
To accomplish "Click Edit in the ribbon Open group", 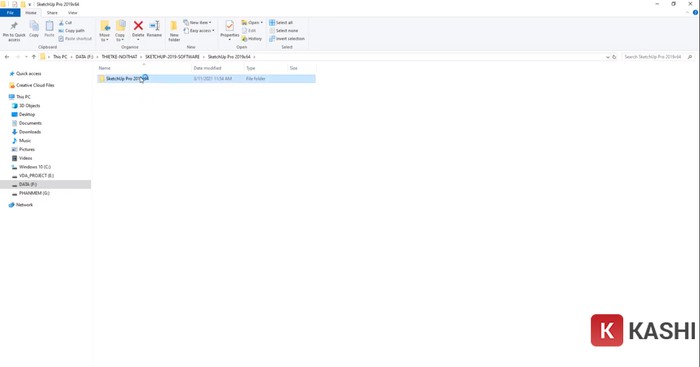I will point(249,31).
